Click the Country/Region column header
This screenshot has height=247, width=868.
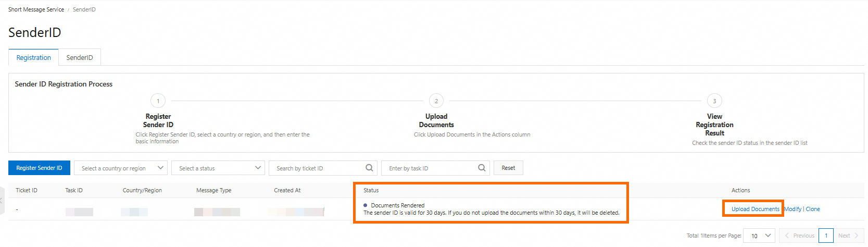point(142,190)
